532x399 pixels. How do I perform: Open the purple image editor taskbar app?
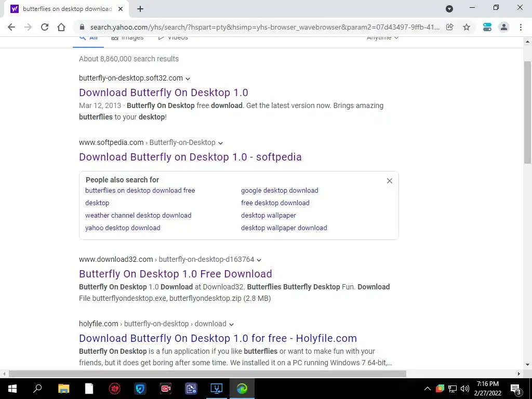191,389
